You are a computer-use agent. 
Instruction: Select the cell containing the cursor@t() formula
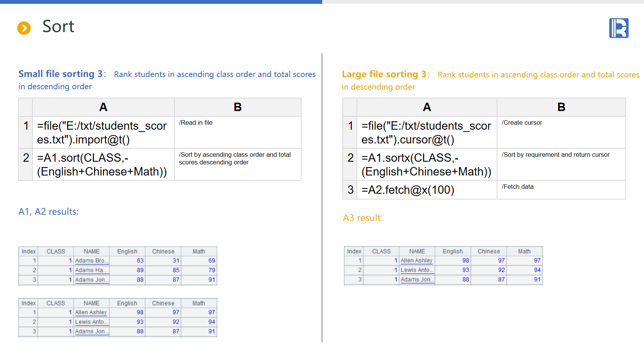426,132
